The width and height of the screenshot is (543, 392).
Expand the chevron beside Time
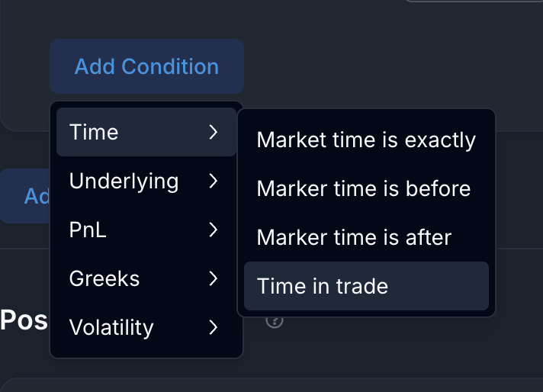(x=214, y=133)
